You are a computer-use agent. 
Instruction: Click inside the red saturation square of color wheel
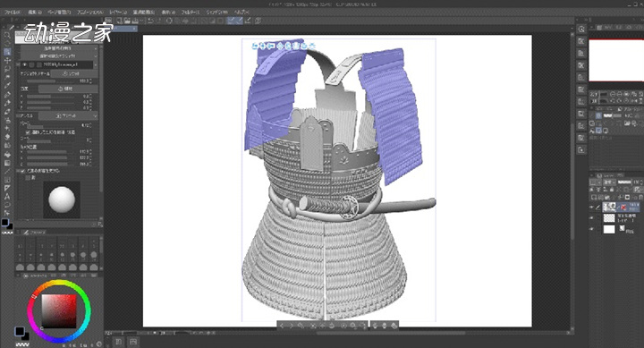click(59, 310)
